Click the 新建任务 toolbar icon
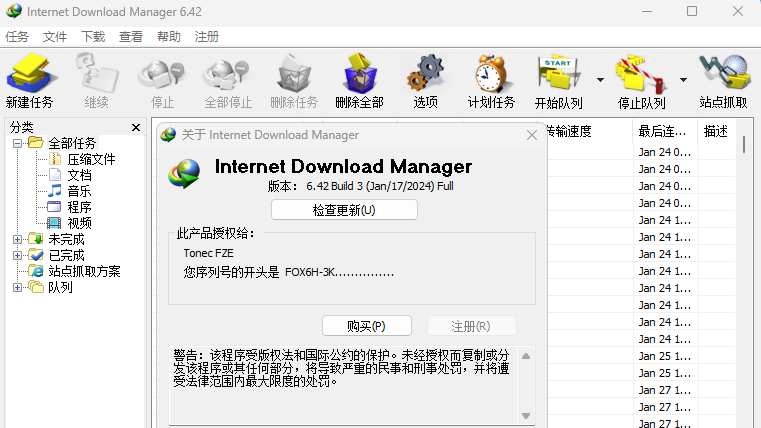 [x=30, y=73]
